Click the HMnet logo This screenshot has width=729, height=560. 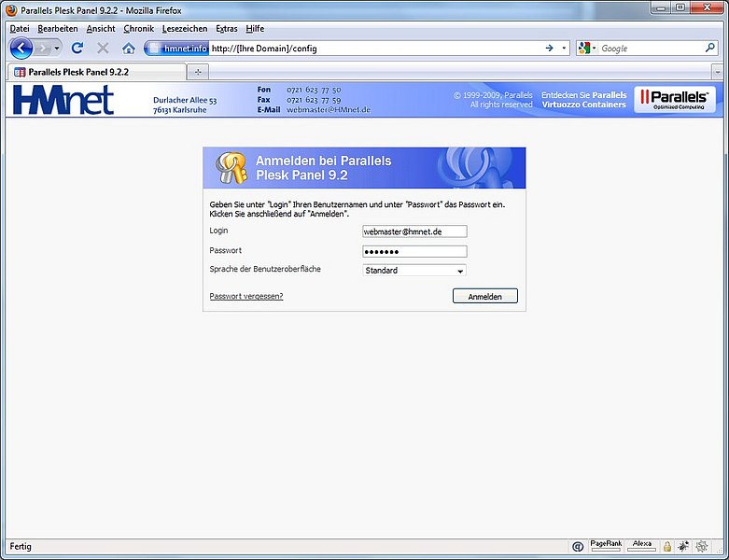(x=63, y=100)
